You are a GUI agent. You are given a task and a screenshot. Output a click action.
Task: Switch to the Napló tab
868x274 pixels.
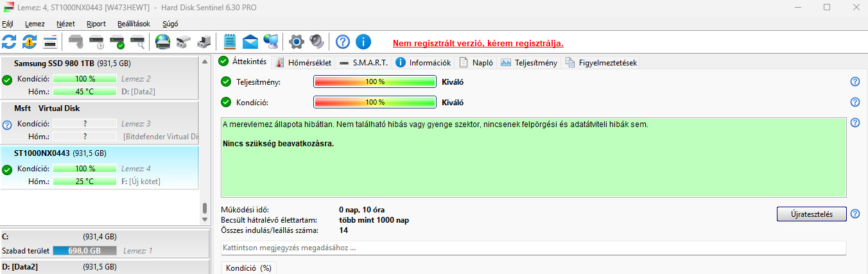pos(476,62)
